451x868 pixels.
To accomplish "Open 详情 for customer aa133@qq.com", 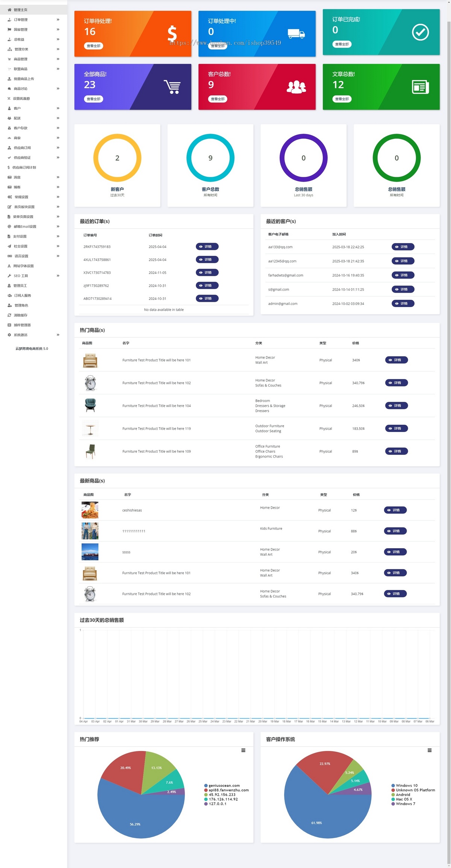I will coord(403,247).
